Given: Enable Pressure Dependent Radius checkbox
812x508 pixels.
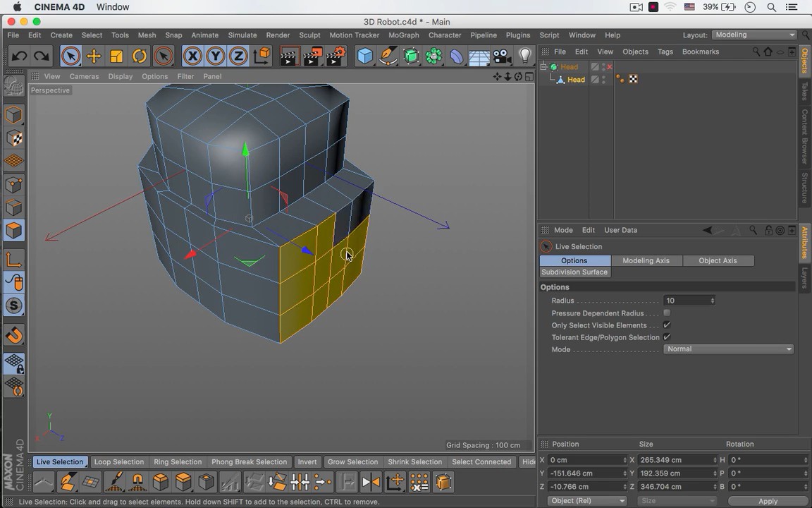Looking at the screenshot, I should [667, 313].
